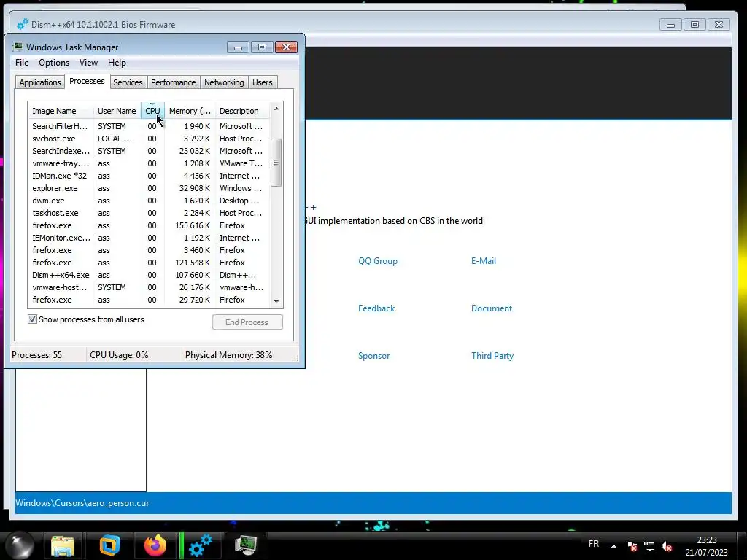
Task: Sort processes by Memory column
Action: pyautogui.click(x=190, y=111)
